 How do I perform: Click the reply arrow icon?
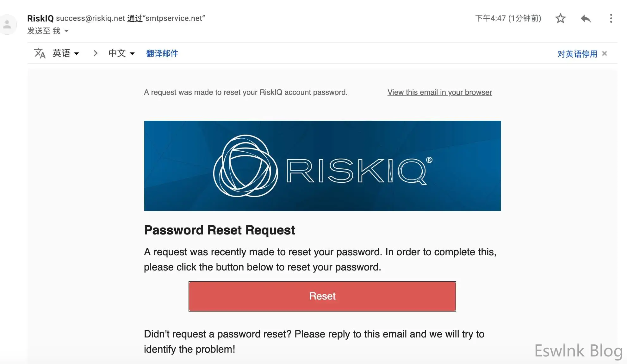(x=586, y=19)
